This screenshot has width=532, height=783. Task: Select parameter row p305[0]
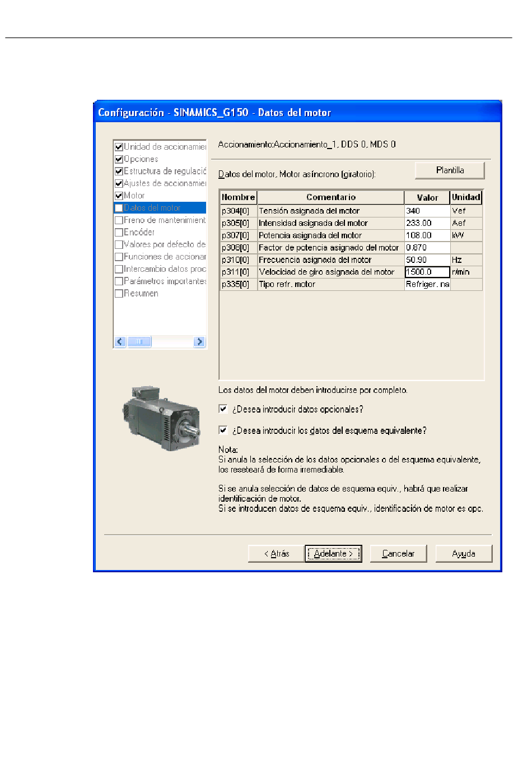[238, 223]
